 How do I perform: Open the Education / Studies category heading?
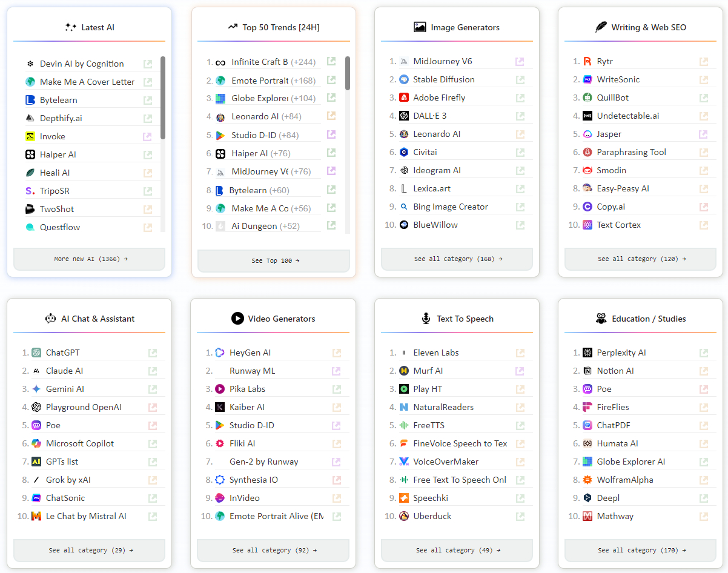641,319
